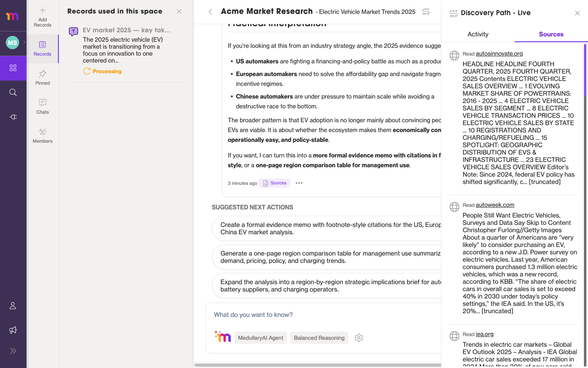Click the Processing status indicator

[102, 71]
